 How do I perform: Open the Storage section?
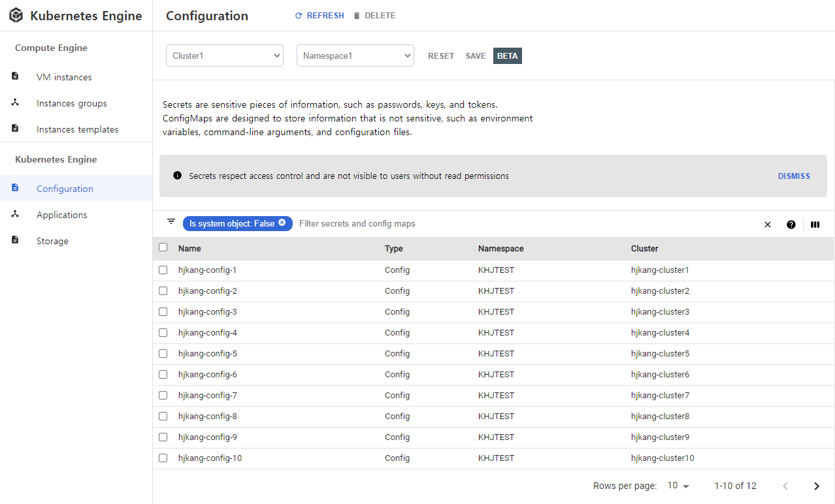[x=52, y=240]
